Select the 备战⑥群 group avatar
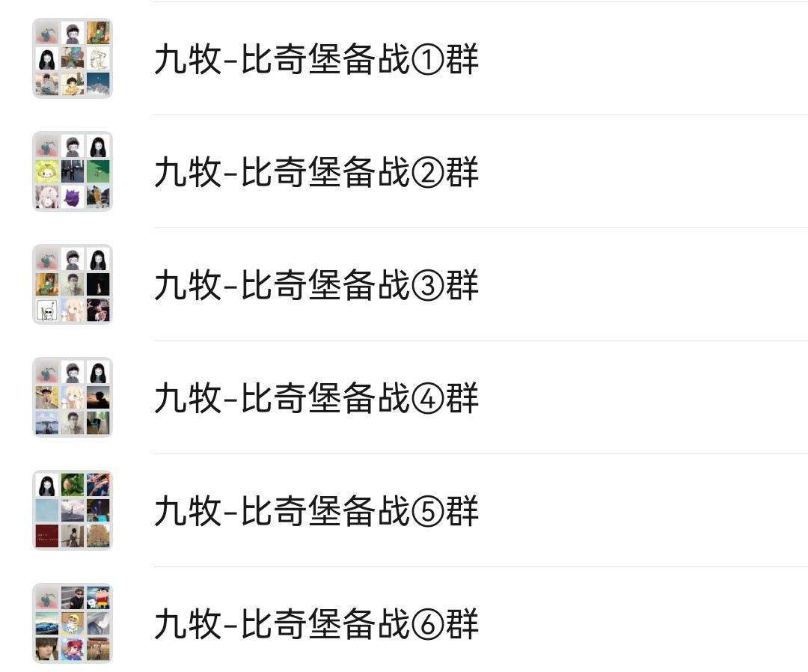The width and height of the screenshot is (808, 672). click(72, 623)
